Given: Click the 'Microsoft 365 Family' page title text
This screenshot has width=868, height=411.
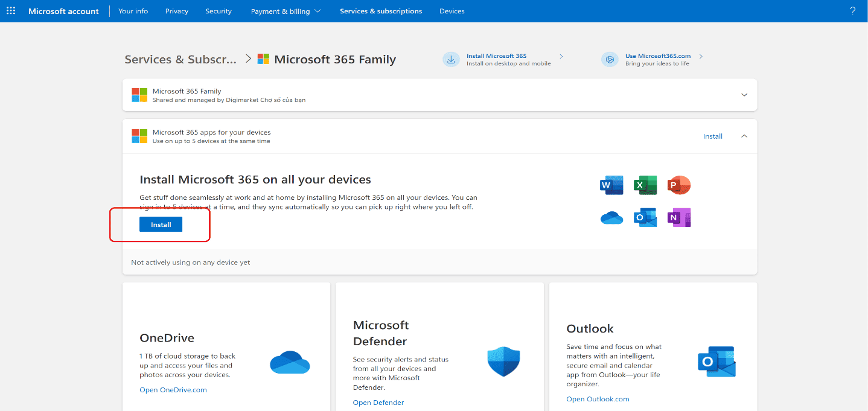Looking at the screenshot, I should click(335, 59).
